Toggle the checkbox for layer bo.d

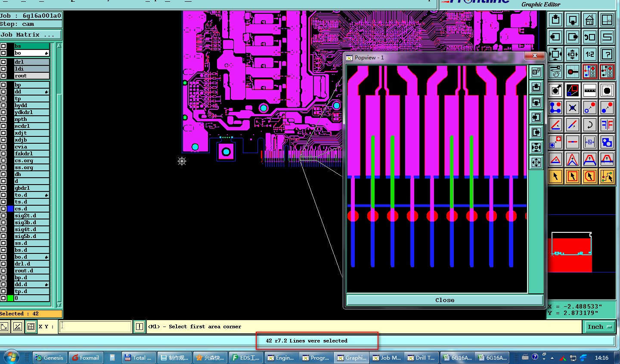click(x=3, y=257)
